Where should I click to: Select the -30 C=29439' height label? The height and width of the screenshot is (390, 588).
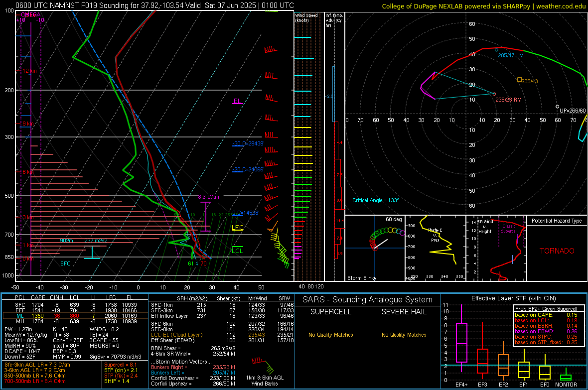(x=248, y=143)
